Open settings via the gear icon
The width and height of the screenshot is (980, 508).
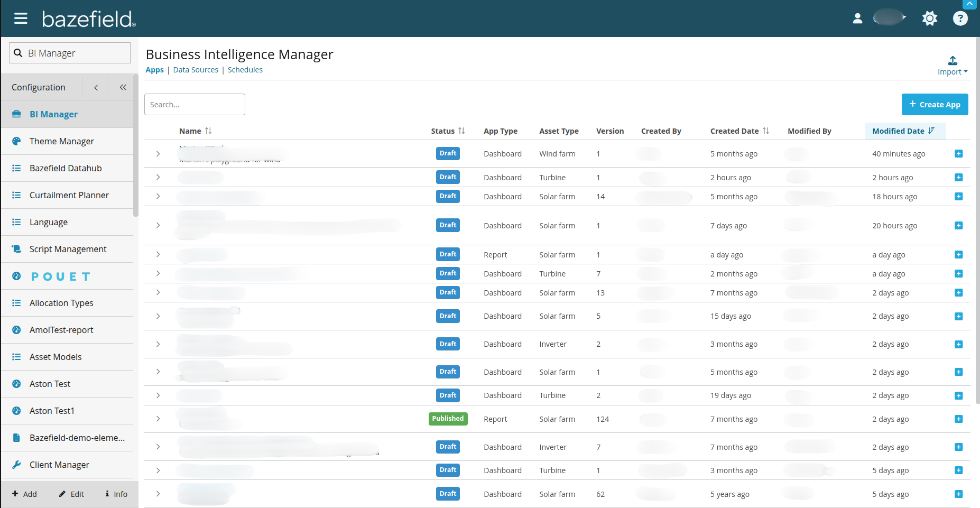pyautogui.click(x=929, y=19)
